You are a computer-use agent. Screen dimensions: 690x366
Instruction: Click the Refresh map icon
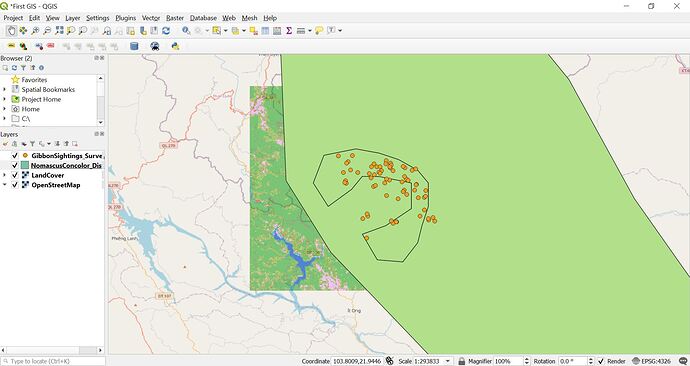point(166,31)
